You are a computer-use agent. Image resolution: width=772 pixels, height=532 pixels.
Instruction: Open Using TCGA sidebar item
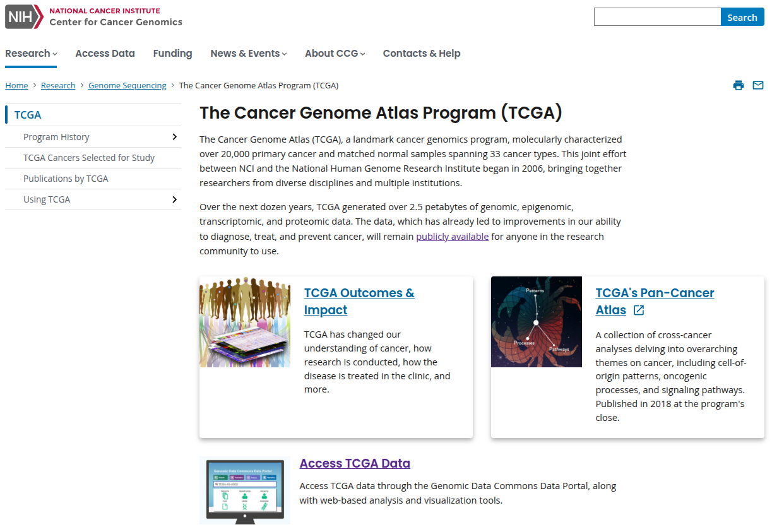[x=47, y=199]
